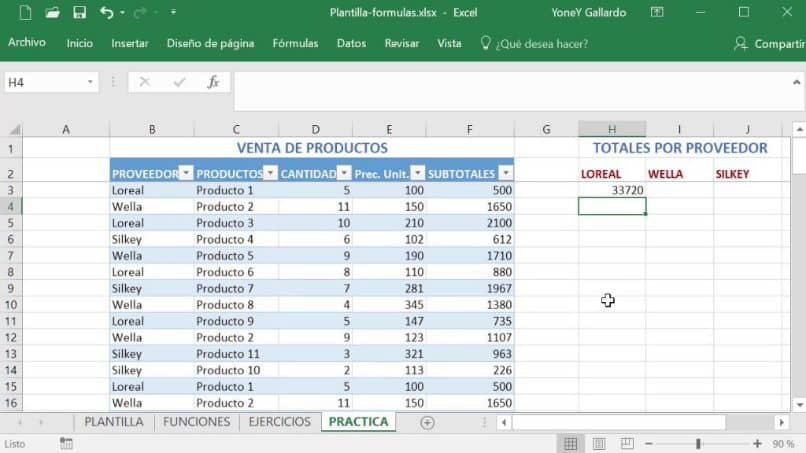Viewport: 806px width, 453px height.
Task: Select cell with value 33720
Action: coord(612,190)
